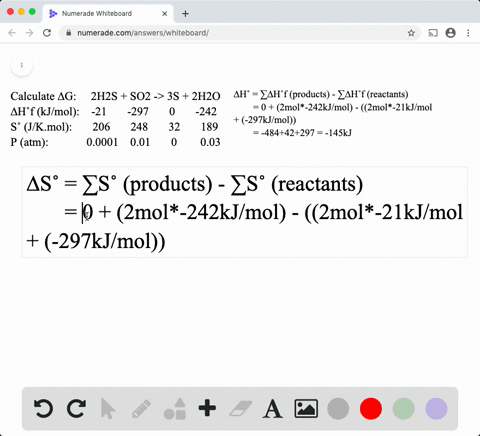Click the value '0.0001' in P row
This screenshot has height=436, width=480.
coord(102,142)
